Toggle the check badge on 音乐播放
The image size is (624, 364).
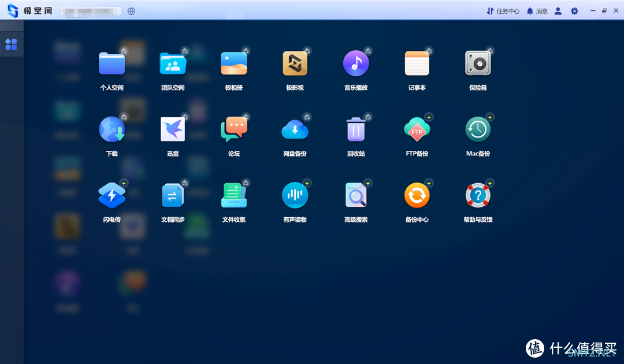[368, 50]
